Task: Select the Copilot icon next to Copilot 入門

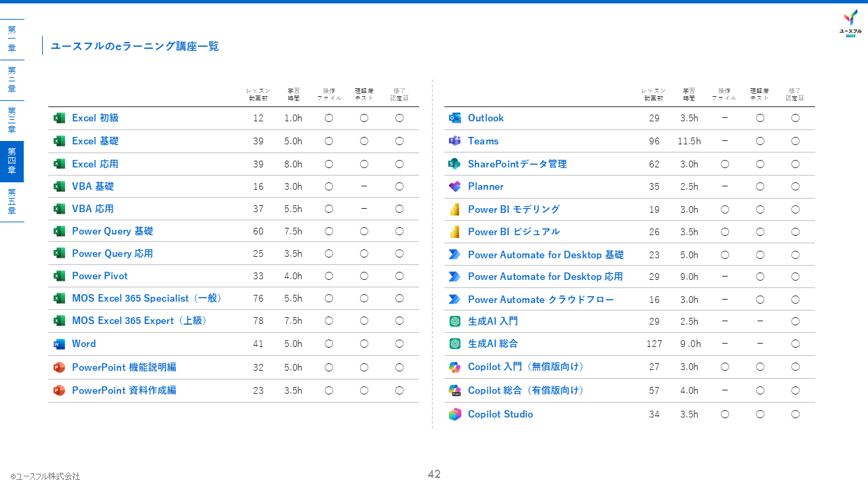Action: pyautogui.click(x=454, y=367)
